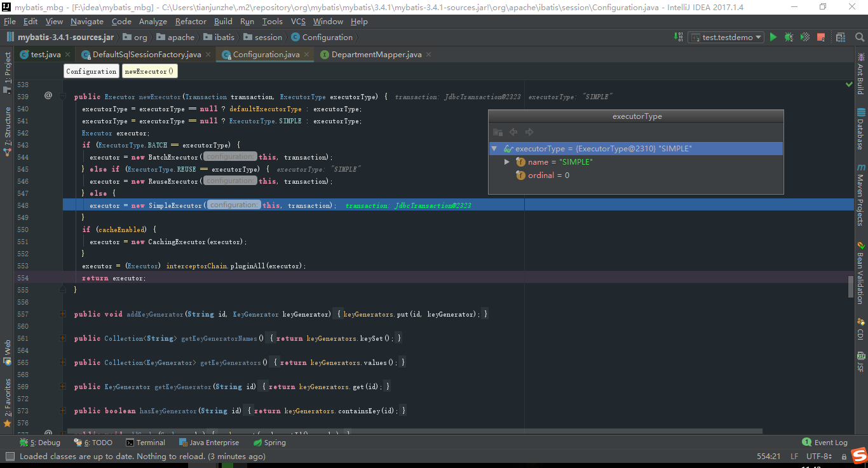Click the newExecutor() breadcrumb

click(149, 71)
